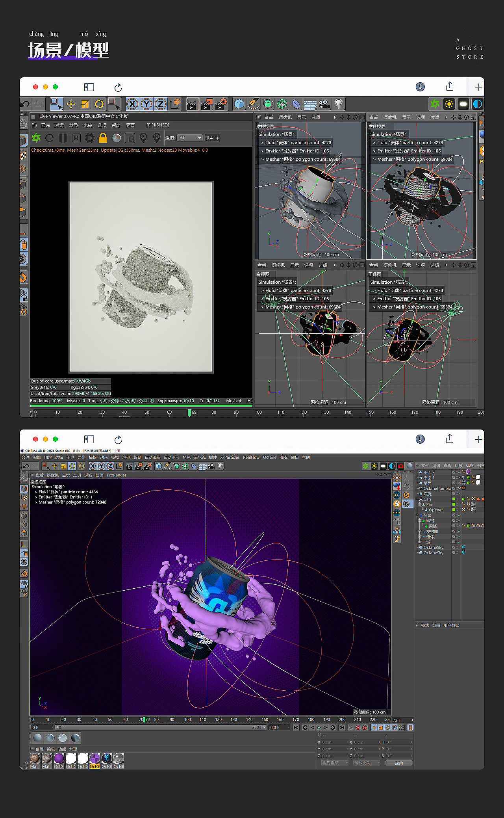Viewport: 504px width, 818px height.
Task: Pause the Live Viewer render
Action: click(63, 138)
